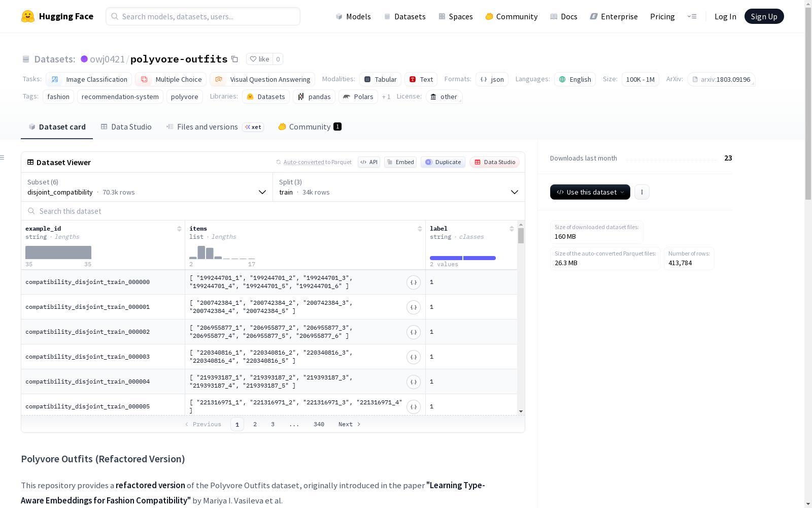Viewport: 812px width, 508px height.
Task: Open Enterprise in top navigation
Action: point(614,16)
